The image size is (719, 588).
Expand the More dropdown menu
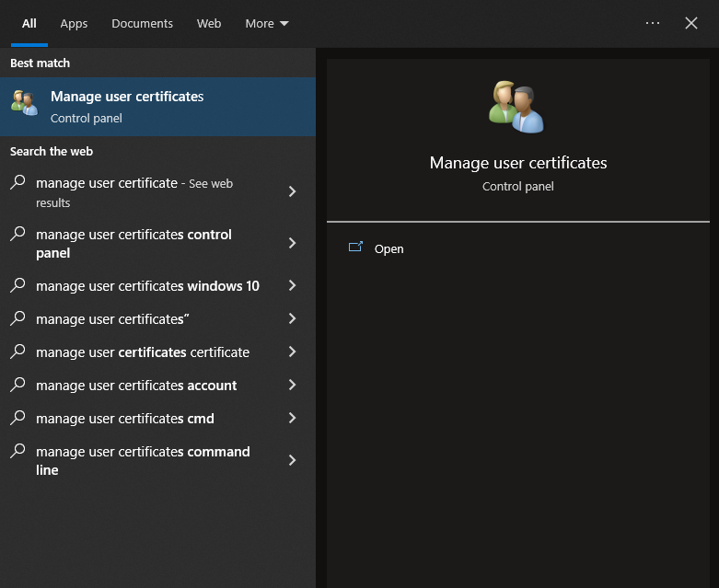coord(267,23)
